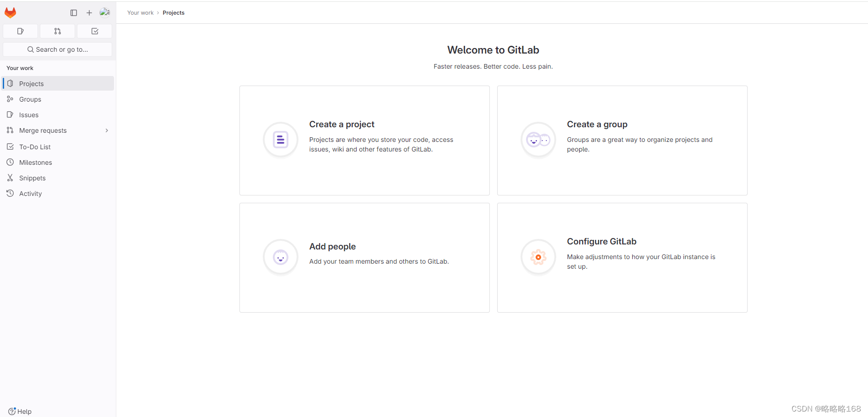The width and height of the screenshot is (868, 417).
Task: Click the Your work breadcrumb link
Action: pos(141,13)
